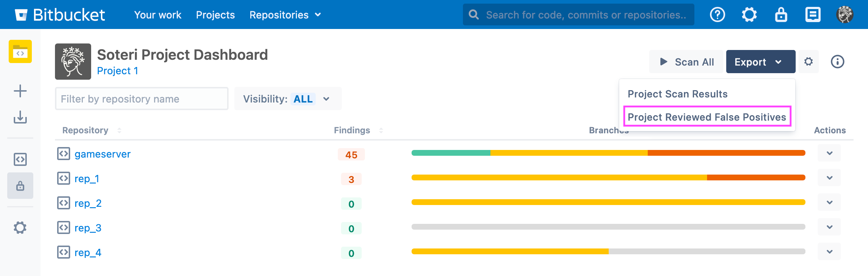Open the Repositories menu in header
Viewport: 868px width, 276px height.
pos(285,15)
